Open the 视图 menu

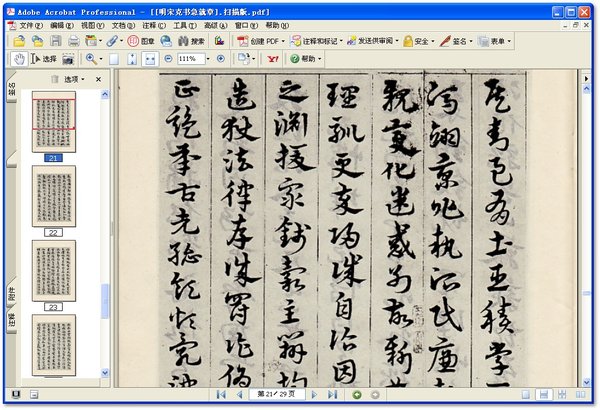(x=92, y=25)
